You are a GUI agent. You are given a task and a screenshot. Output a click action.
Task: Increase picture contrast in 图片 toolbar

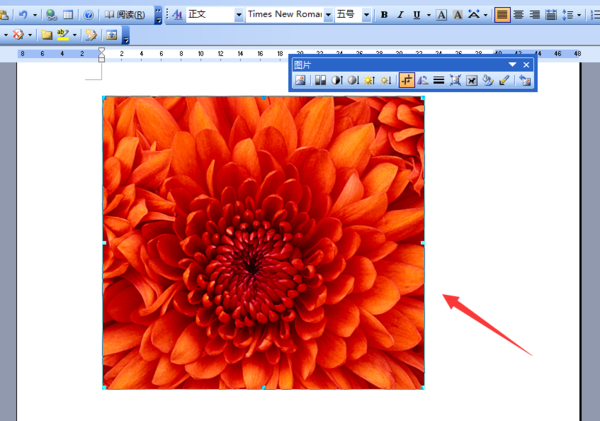point(337,80)
